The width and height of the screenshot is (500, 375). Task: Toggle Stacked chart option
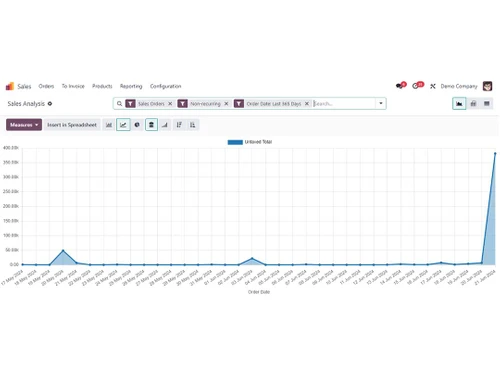[x=151, y=125]
